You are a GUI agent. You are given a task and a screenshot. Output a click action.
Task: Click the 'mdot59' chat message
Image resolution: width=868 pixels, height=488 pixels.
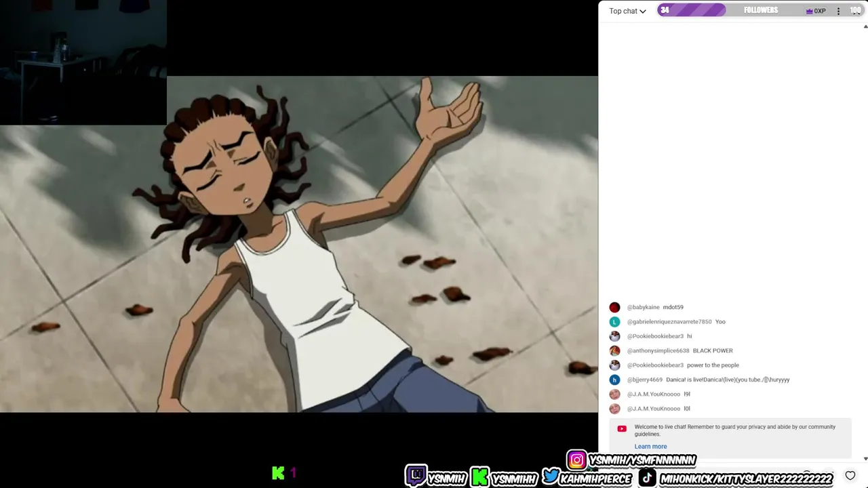click(x=673, y=307)
